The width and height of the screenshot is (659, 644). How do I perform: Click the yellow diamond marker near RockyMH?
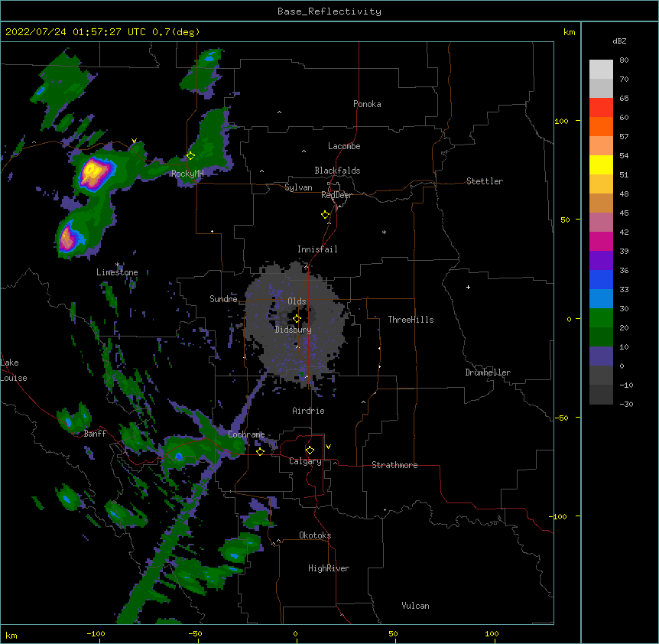click(x=190, y=156)
